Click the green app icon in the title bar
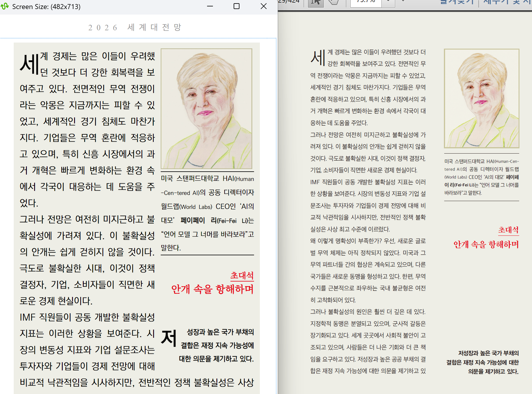The image size is (532, 394). click(x=5, y=6)
